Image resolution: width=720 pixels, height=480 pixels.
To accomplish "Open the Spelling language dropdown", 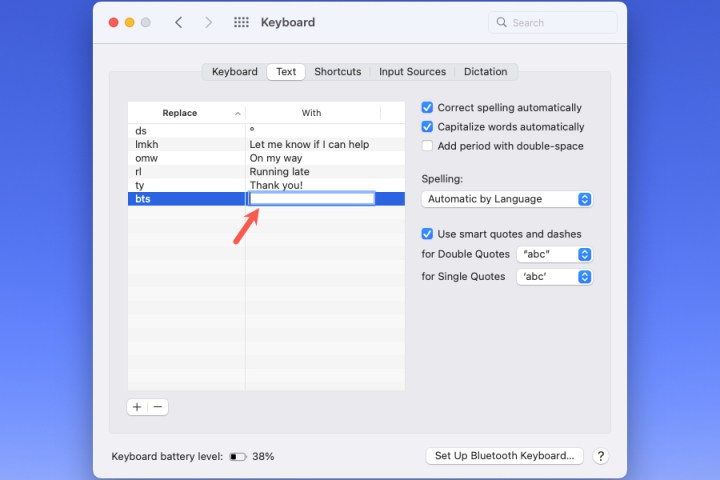I will 507,199.
